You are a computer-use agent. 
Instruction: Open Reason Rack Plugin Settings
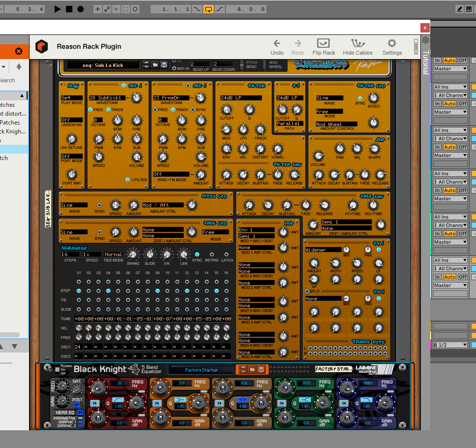pyautogui.click(x=392, y=47)
